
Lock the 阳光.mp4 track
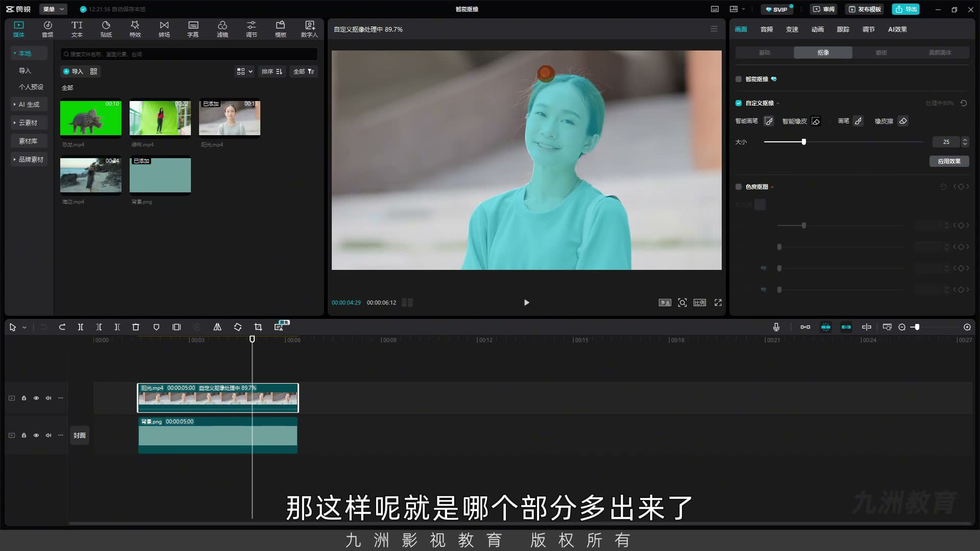(24, 398)
